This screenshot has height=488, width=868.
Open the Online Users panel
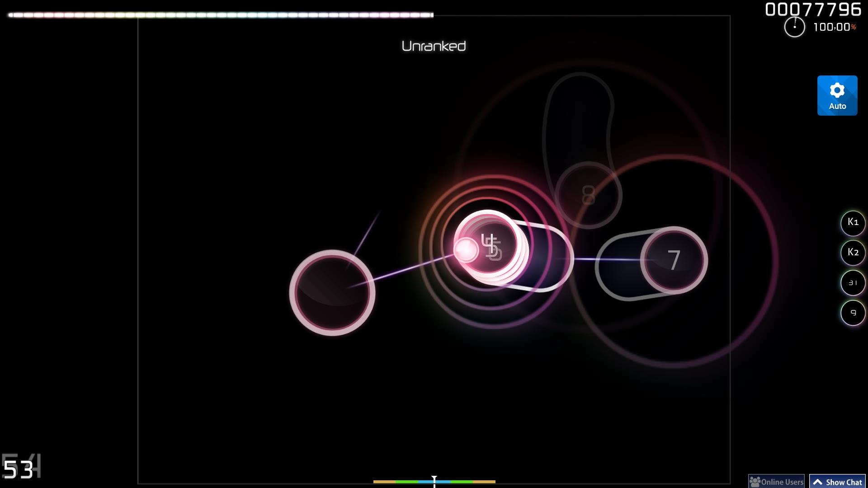(776, 482)
